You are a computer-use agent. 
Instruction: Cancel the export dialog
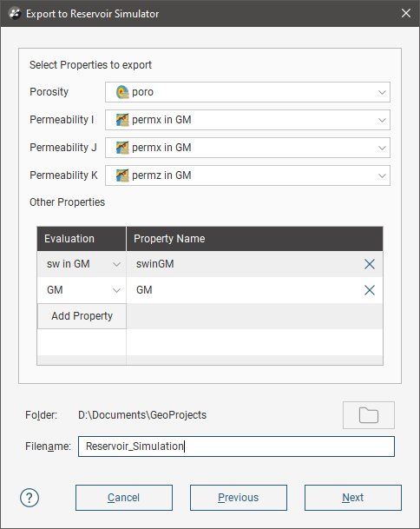click(124, 498)
